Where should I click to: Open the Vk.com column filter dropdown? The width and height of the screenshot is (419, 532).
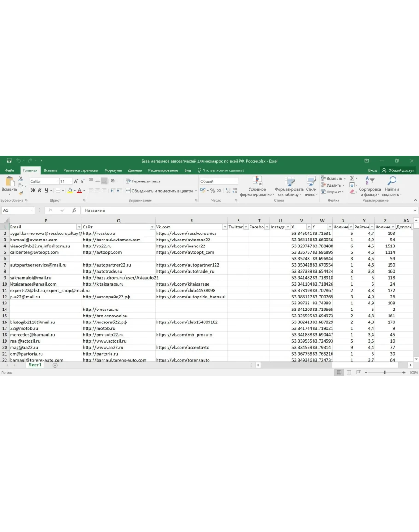(x=225, y=227)
